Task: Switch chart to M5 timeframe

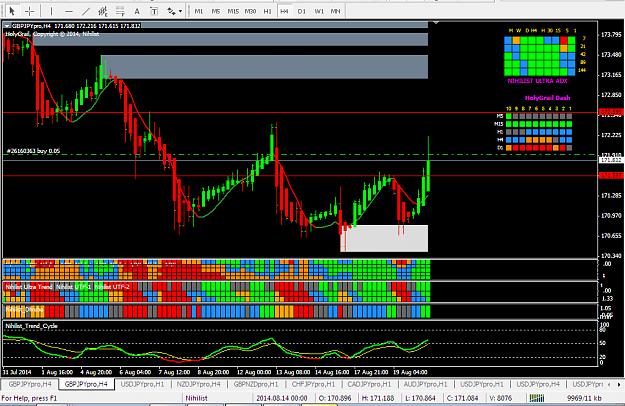Action: (x=216, y=11)
